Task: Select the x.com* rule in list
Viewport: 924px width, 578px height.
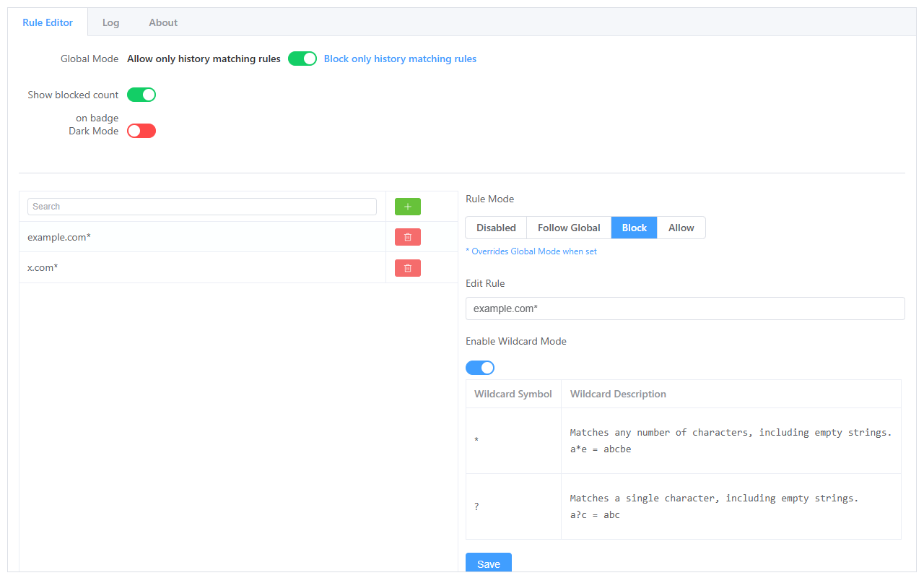Action: coord(202,268)
